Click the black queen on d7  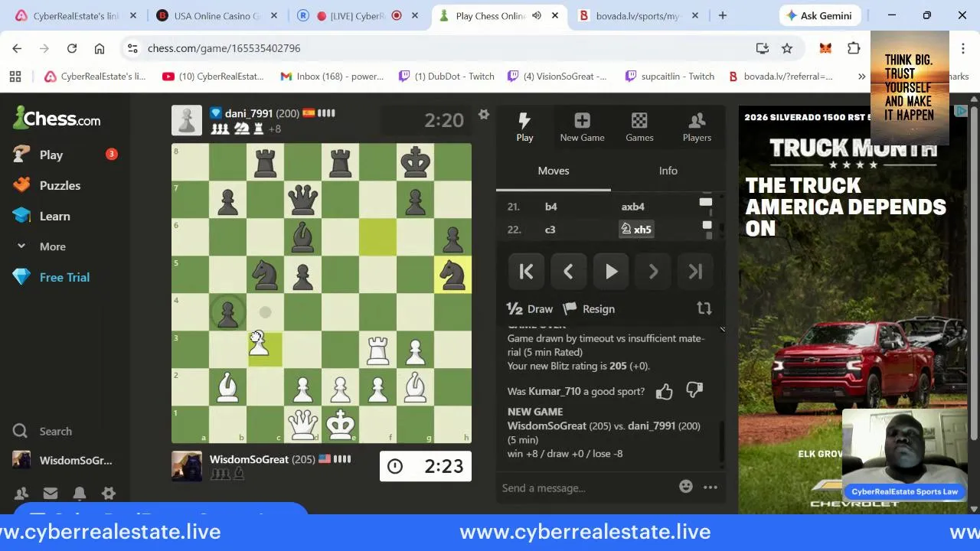[302, 199]
